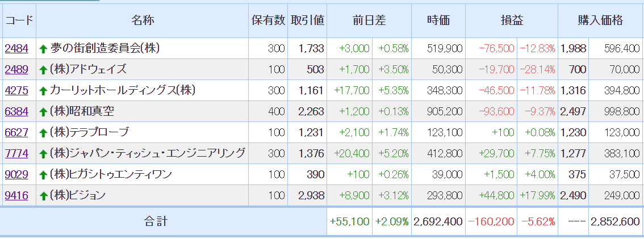
Task: Click green up arrow beside ビジョン
Action: coord(43,196)
